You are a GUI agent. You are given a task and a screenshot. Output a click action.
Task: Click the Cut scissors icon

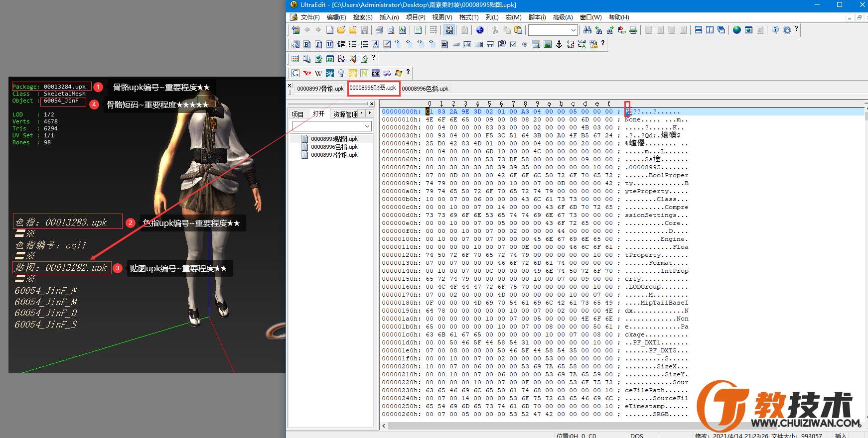click(495, 30)
